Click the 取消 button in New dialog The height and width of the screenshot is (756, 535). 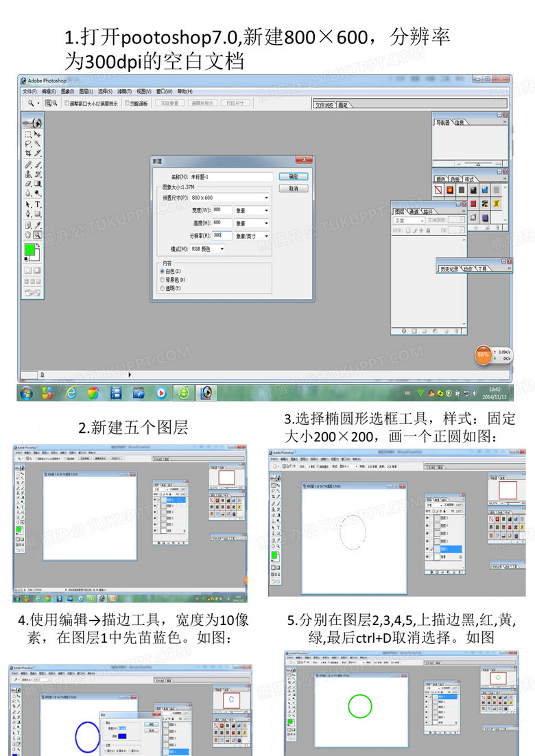pos(294,189)
